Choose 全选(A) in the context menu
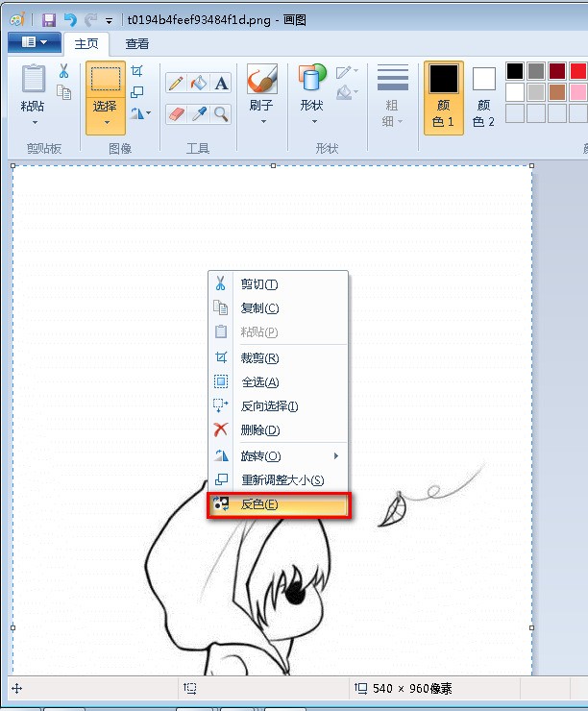Viewport: 588px width, 711px height. click(278, 382)
